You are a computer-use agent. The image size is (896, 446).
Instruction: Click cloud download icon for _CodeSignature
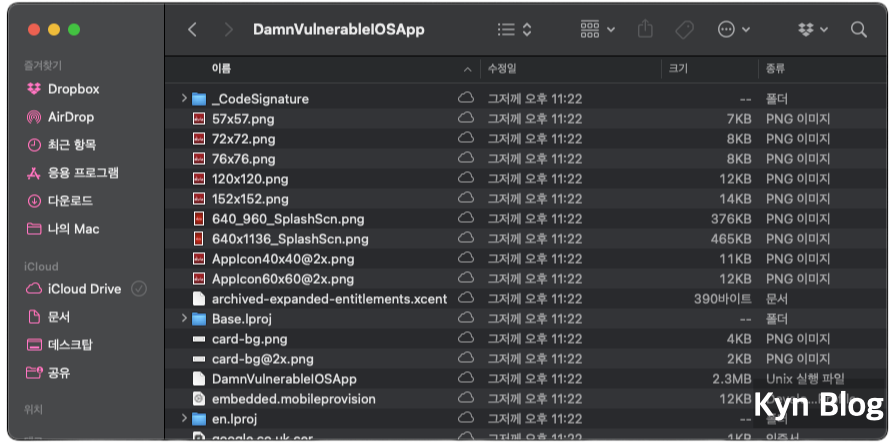pos(466,98)
